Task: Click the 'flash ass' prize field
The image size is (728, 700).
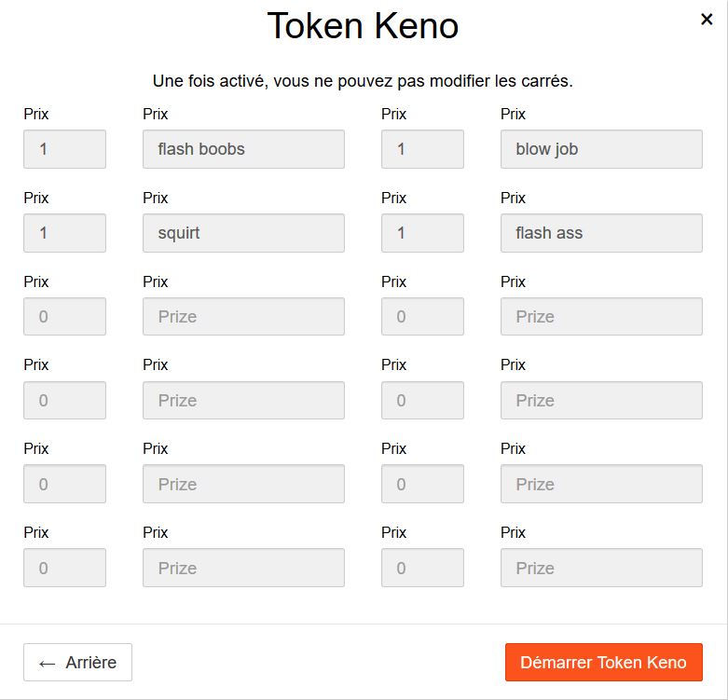Action: point(601,233)
